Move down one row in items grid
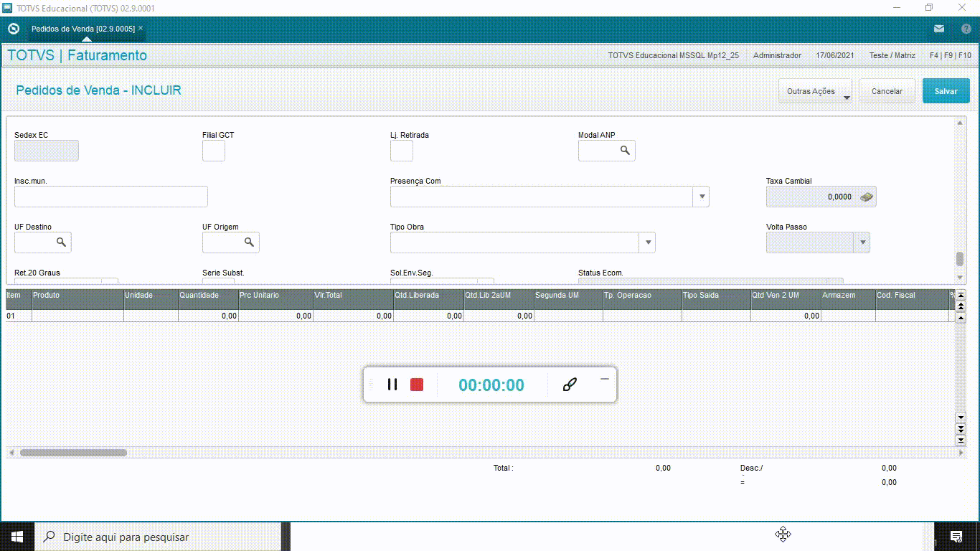The width and height of the screenshot is (980, 551). coord(961,418)
